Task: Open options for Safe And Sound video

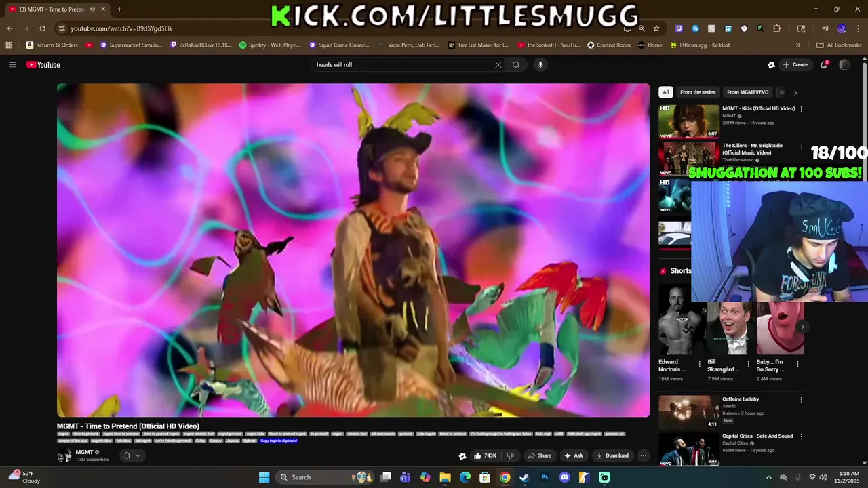Action: pos(801,437)
